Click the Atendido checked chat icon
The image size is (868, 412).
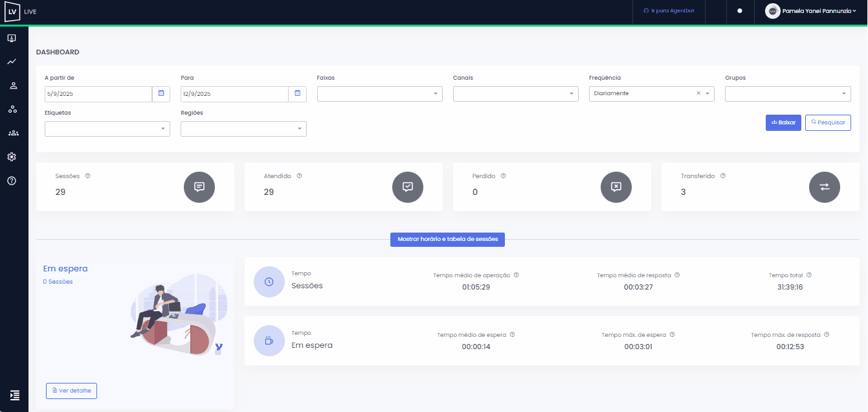coord(408,187)
